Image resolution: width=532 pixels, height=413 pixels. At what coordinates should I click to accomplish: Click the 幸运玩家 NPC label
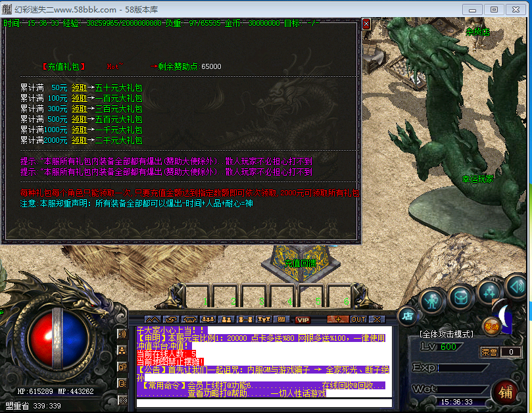(x=477, y=179)
